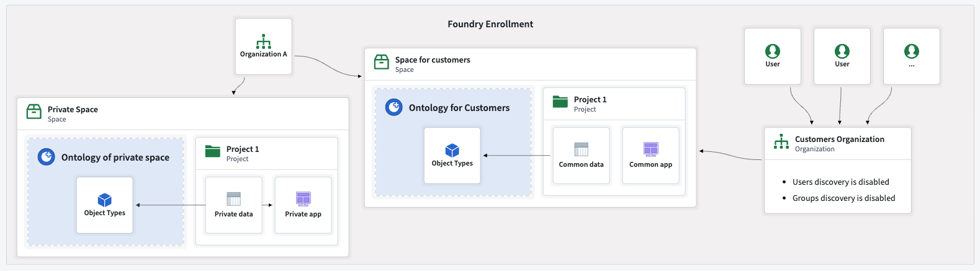Click the Organization A hierarchy icon
This screenshot has height=271, width=980.
[264, 42]
